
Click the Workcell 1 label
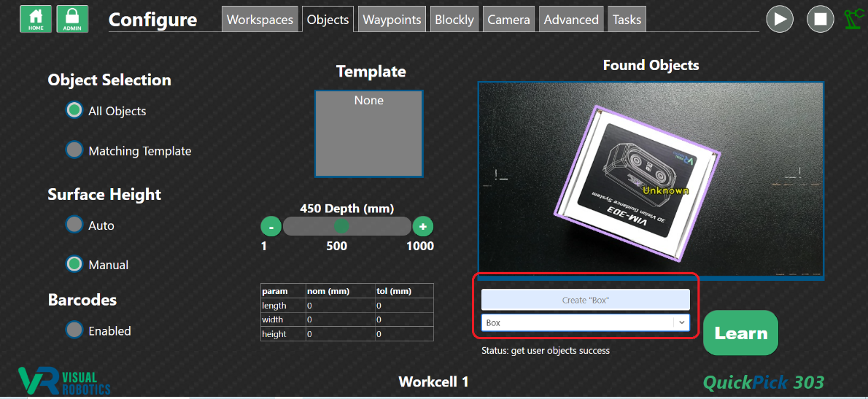433,381
